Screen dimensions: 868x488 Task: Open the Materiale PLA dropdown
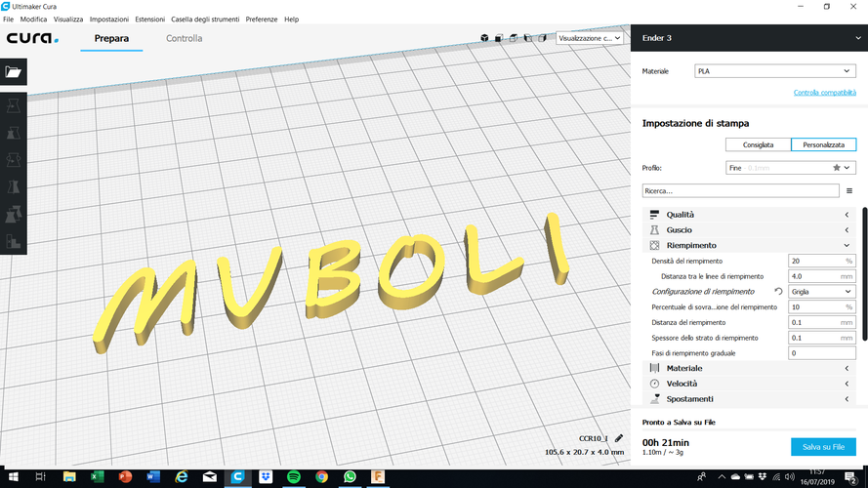point(775,71)
